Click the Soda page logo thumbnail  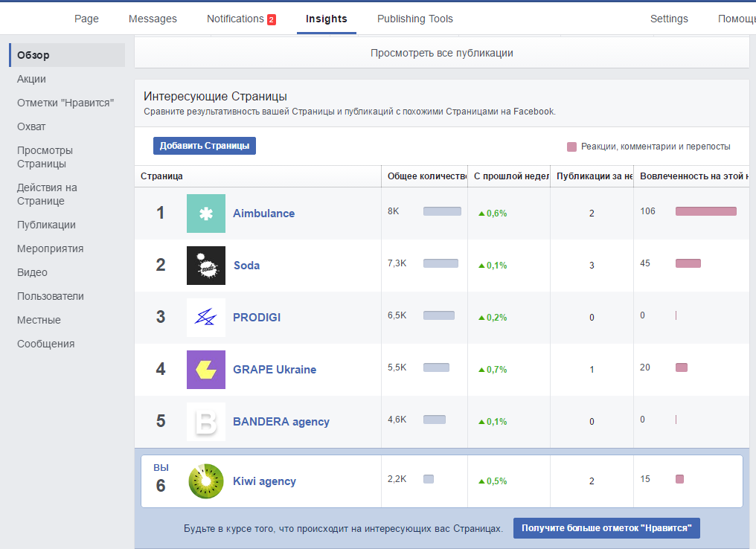click(206, 265)
